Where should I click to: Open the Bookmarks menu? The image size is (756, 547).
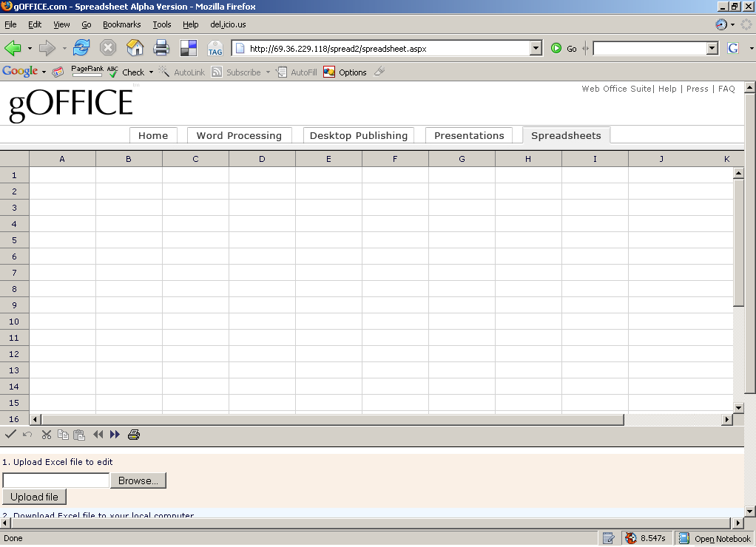click(121, 24)
